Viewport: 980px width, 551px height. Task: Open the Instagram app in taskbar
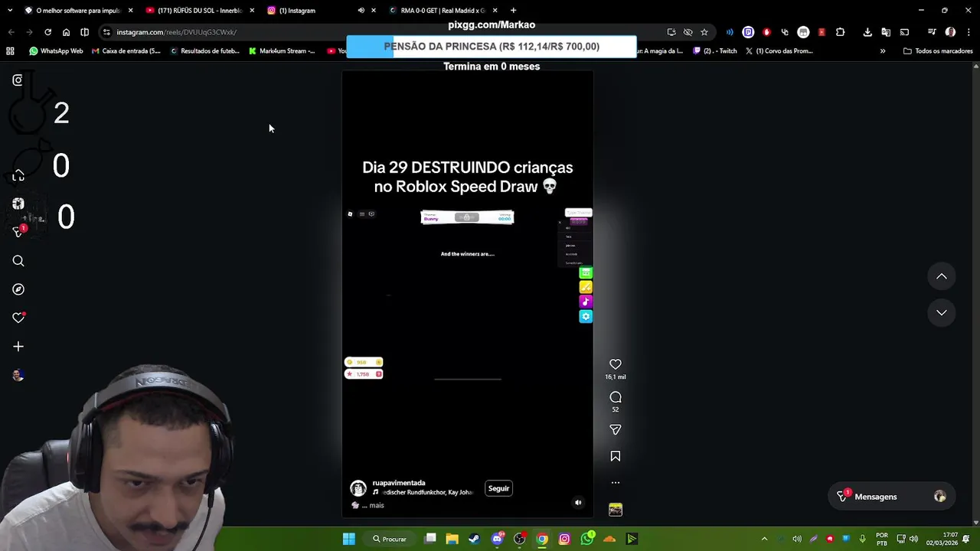point(564,539)
